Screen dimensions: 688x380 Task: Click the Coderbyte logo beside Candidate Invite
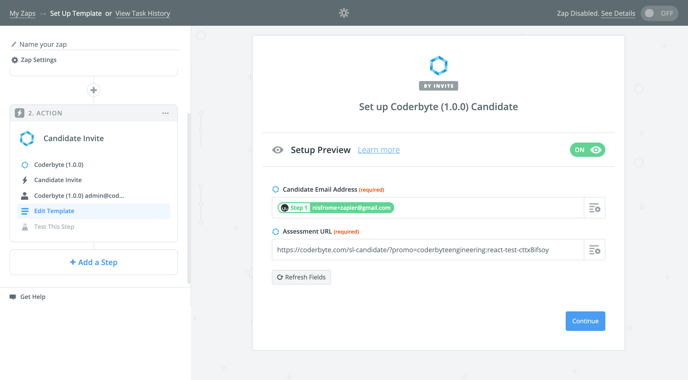point(27,138)
